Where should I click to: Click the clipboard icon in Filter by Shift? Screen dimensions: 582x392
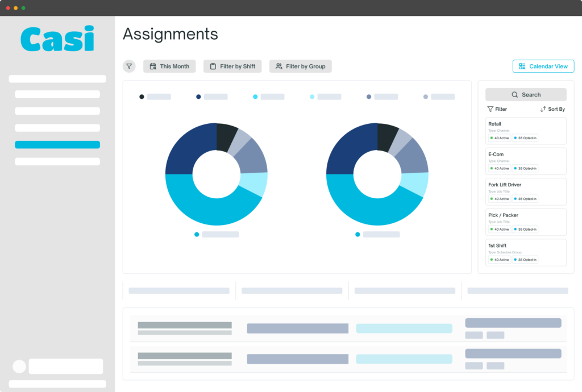click(x=213, y=66)
